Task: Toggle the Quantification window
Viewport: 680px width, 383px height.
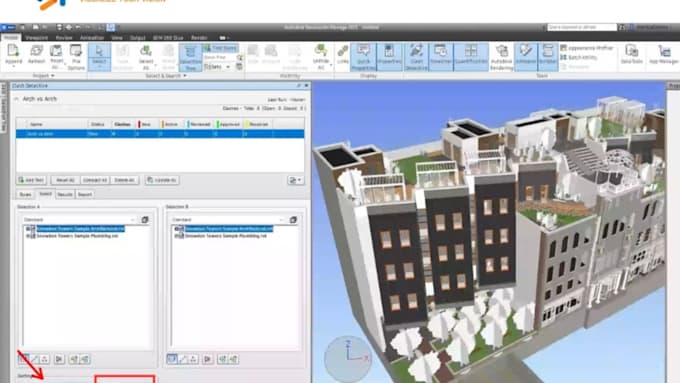Action: [471, 57]
